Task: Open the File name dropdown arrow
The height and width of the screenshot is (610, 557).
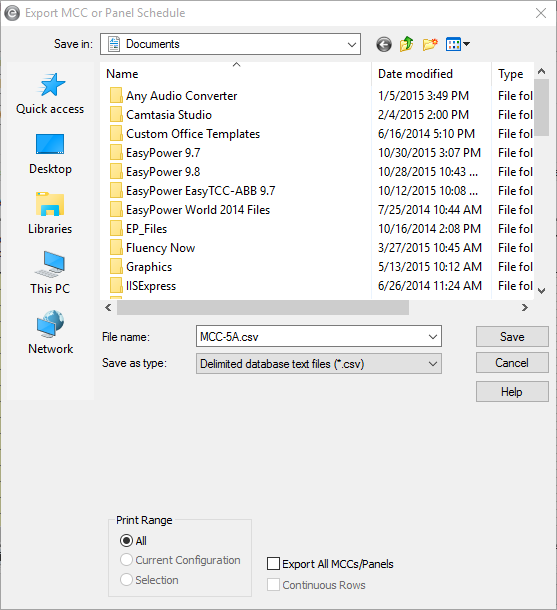Action: coord(433,337)
